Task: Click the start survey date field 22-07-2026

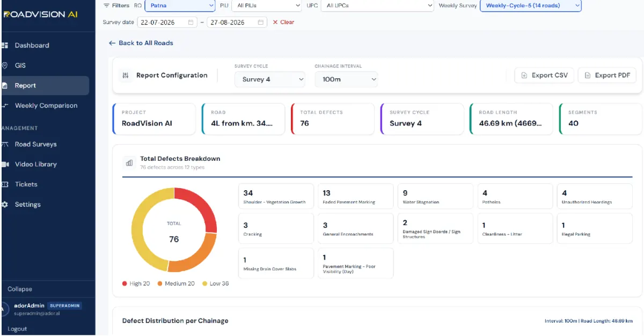Action: pyautogui.click(x=168, y=23)
